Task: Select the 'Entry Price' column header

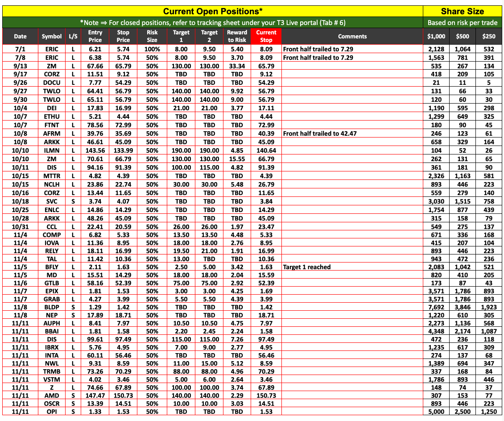Action: coord(95,36)
